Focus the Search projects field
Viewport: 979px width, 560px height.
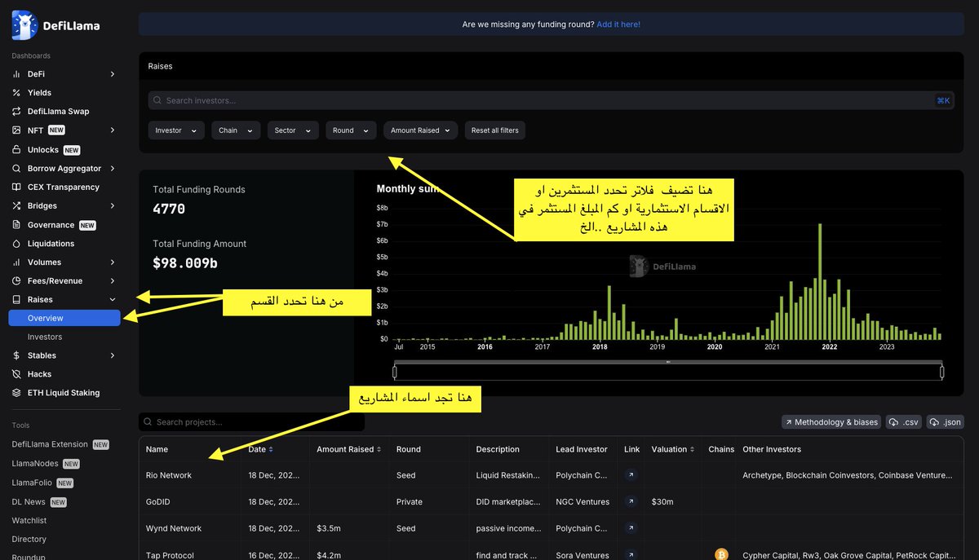coord(252,422)
